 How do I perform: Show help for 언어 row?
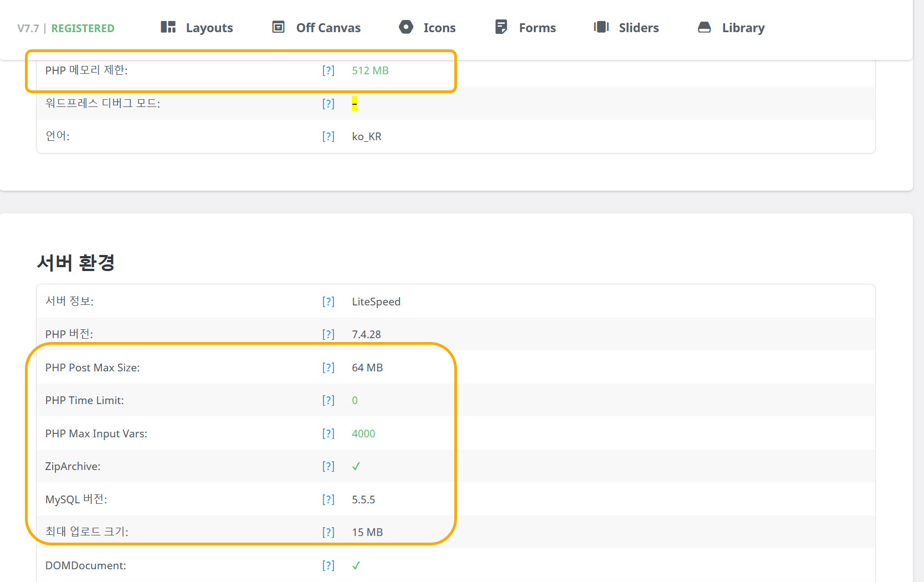[x=328, y=136]
